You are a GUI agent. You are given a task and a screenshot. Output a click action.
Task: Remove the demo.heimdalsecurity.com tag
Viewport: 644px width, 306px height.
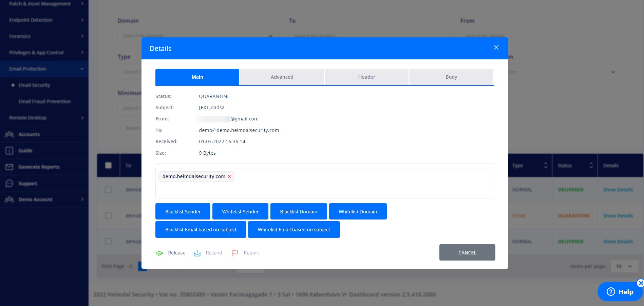coord(230,176)
